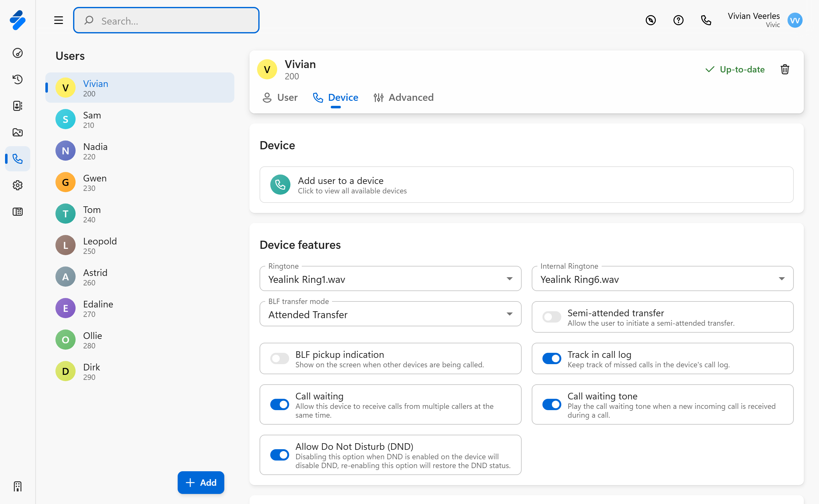The image size is (819, 504).
Task: Disable Allow Do Not Disturb toggle
Action: (x=280, y=455)
